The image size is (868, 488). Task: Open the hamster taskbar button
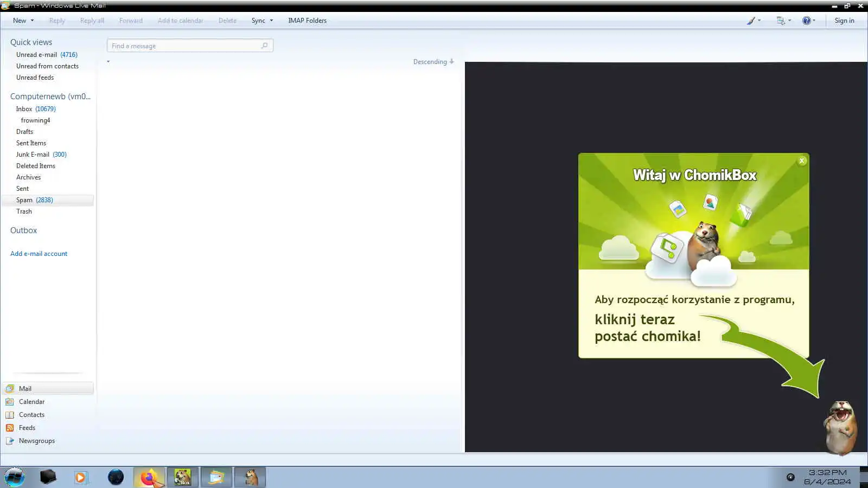pyautogui.click(x=250, y=477)
